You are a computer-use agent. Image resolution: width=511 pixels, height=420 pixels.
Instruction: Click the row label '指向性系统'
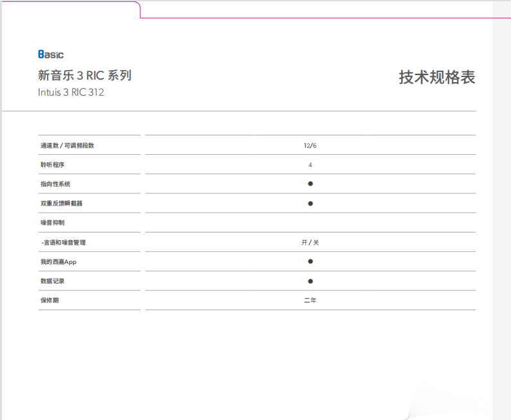[55, 184]
